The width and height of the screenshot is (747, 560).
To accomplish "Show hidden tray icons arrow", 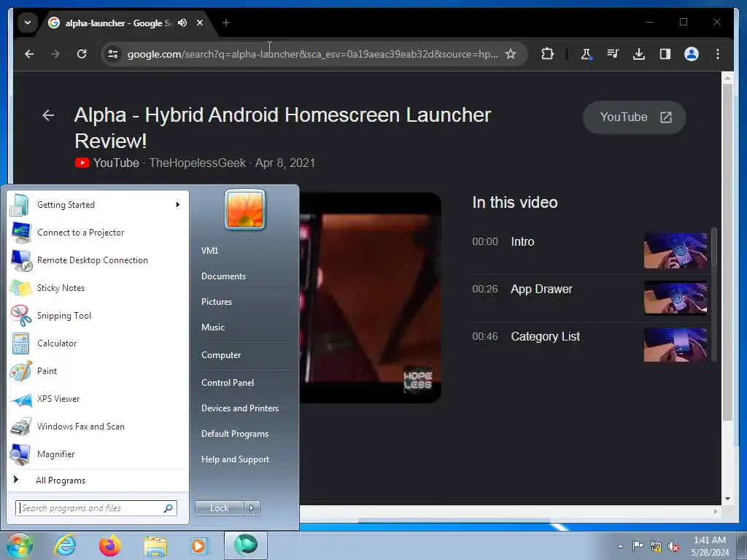I will 620,546.
